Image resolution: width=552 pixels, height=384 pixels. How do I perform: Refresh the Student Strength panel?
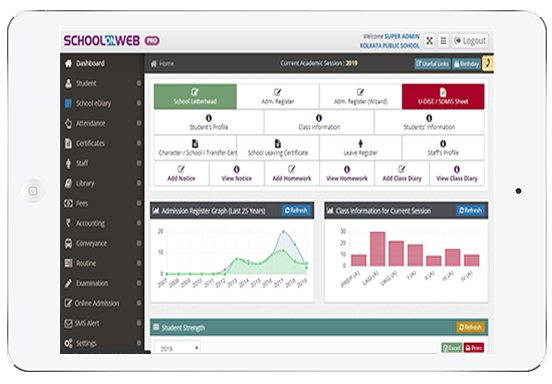coord(470,327)
